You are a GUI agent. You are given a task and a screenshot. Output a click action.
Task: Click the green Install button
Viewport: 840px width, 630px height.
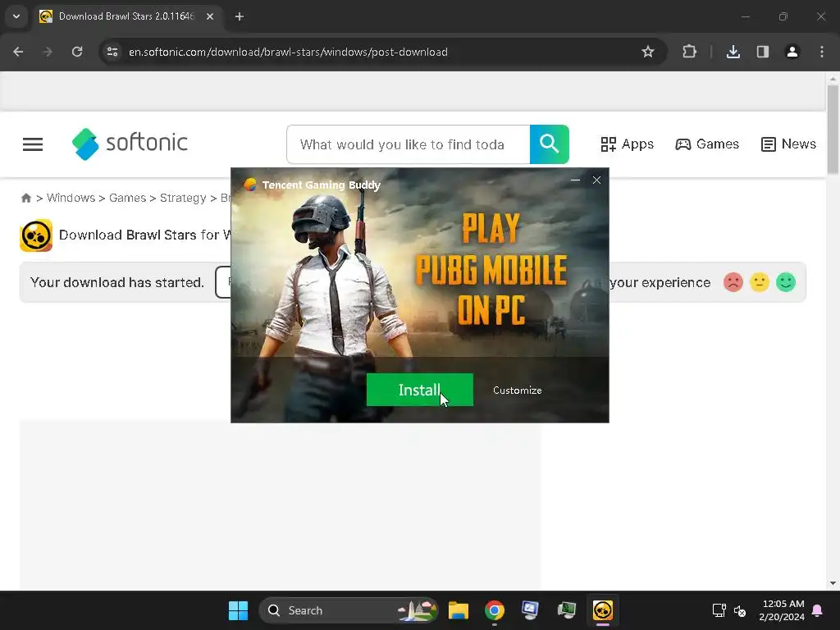pyautogui.click(x=419, y=390)
